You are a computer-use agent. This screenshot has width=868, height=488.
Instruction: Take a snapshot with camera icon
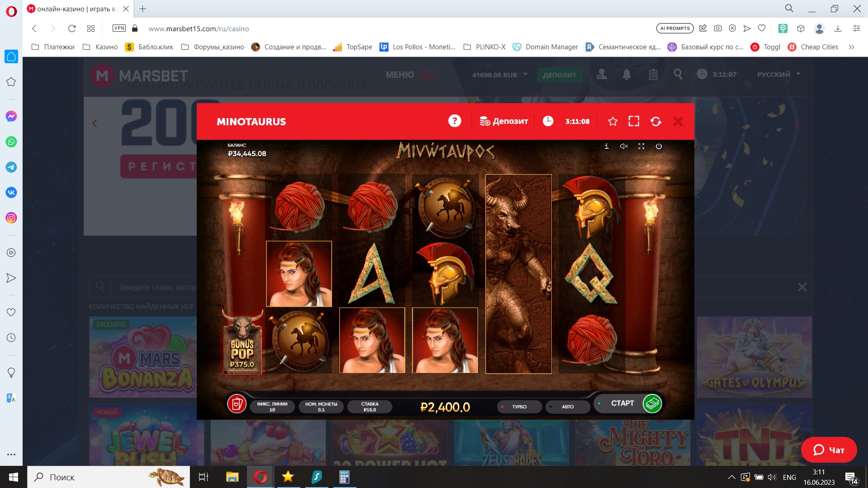click(x=718, y=28)
